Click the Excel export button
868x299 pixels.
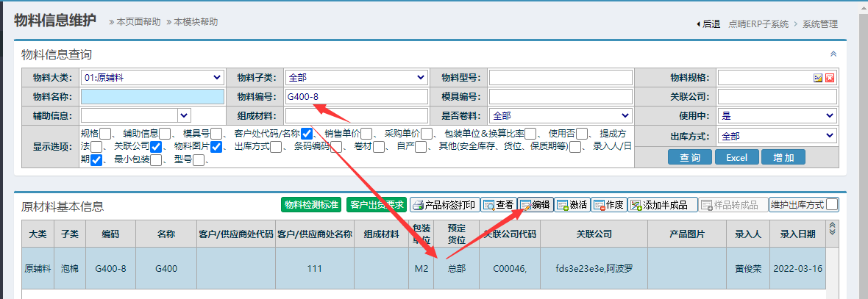pos(736,157)
